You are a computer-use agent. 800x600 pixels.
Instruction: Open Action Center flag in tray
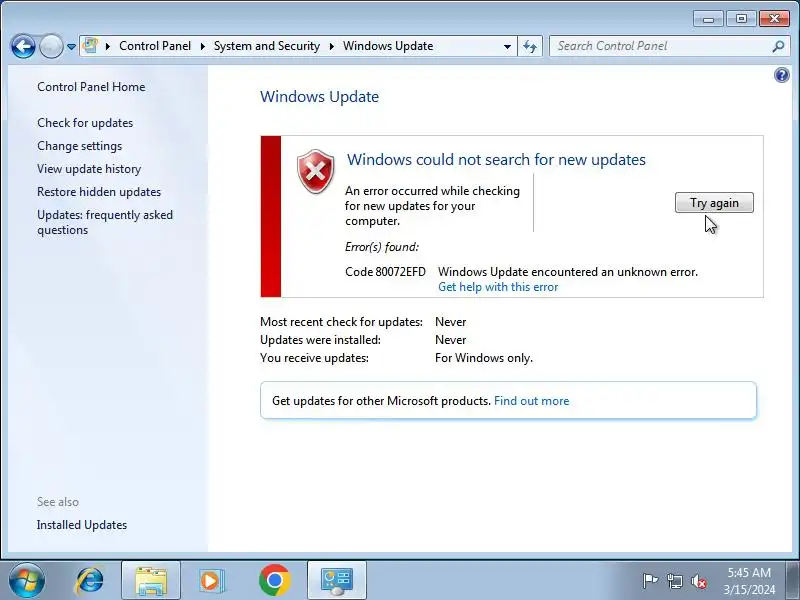[650, 581]
